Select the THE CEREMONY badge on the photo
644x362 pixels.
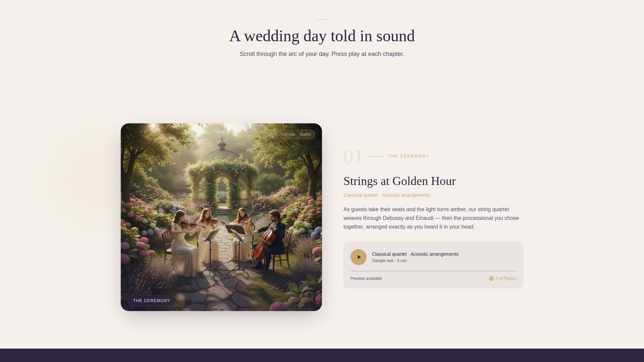coord(151,300)
